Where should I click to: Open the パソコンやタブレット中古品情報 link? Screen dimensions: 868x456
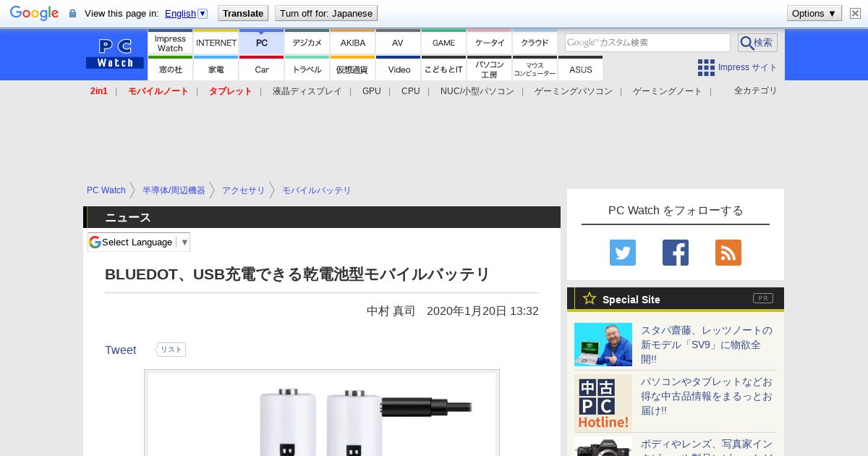click(x=707, y=396)
